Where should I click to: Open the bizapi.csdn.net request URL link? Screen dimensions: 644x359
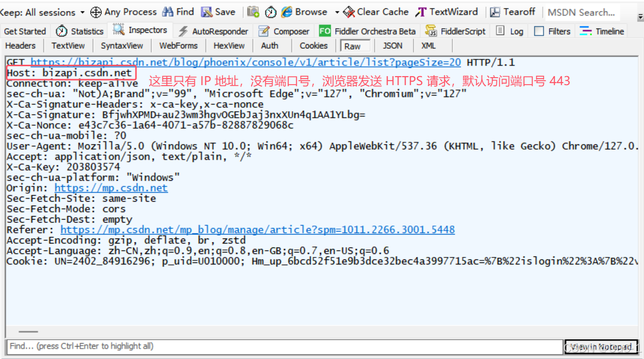coord(246,63)
